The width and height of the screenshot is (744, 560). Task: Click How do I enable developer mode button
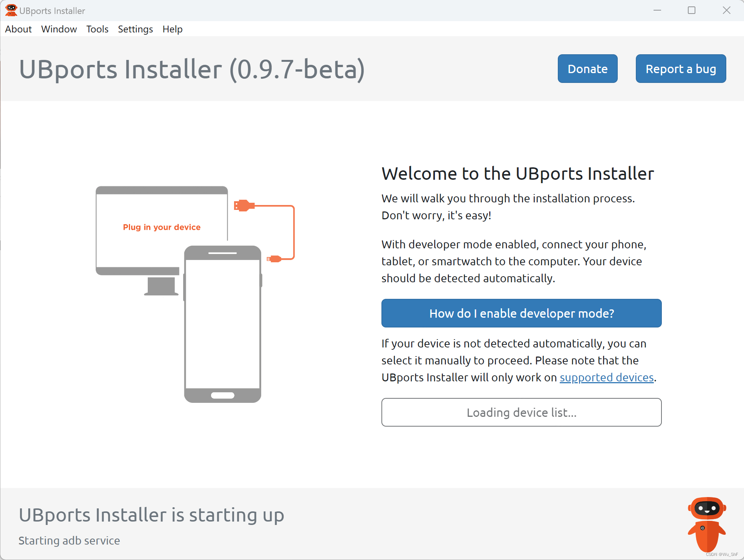pos(521,313)
